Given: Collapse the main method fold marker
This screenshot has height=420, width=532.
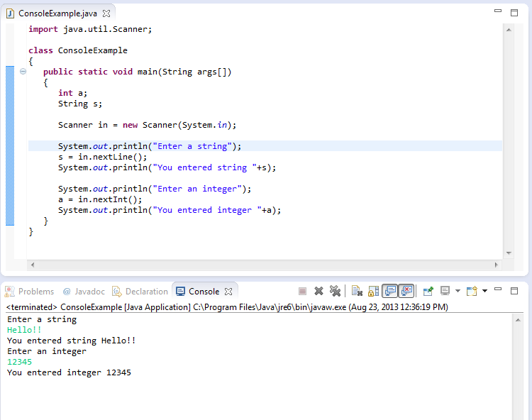Looking at the screenshot, I should pyautogui.click(x=23, y=71).
